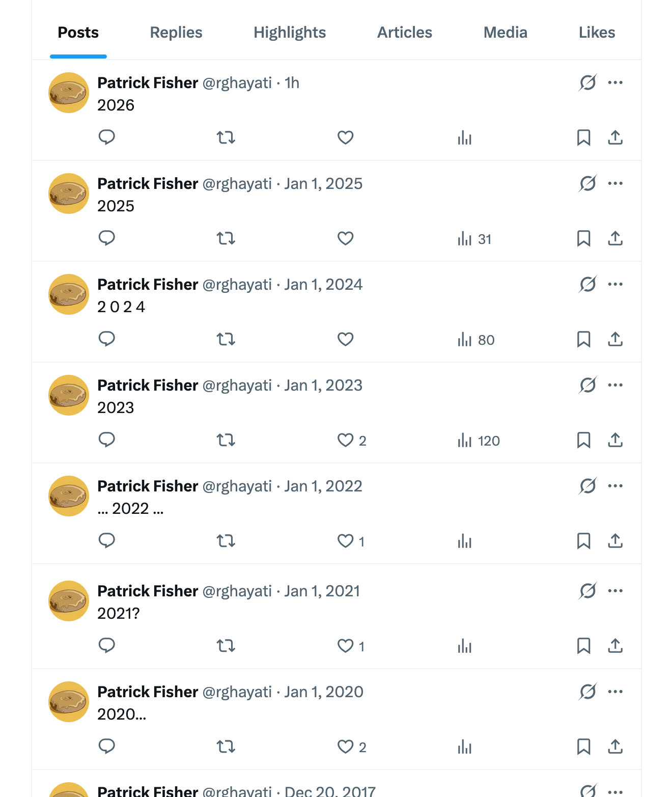Click the donut avatar on the 2023 post
This screenshot has width=672, height=797.
coord(69,395)
